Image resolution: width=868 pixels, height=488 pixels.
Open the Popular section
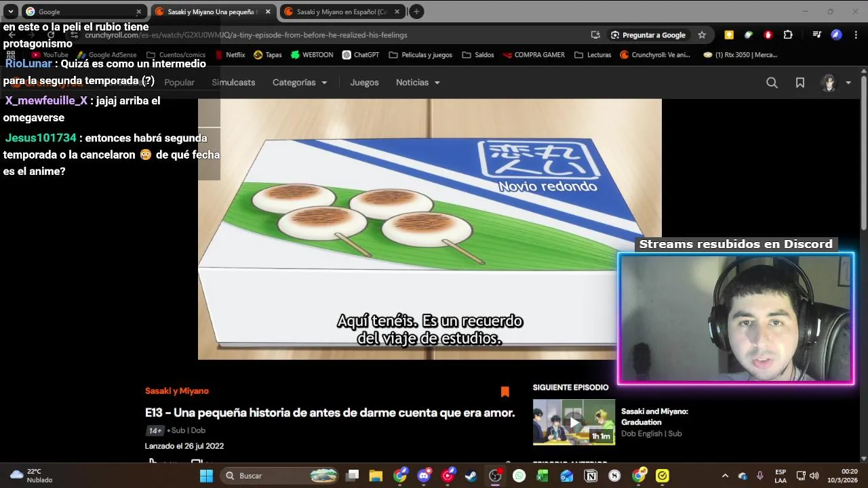pyautogui.click(x=180, y=83)
